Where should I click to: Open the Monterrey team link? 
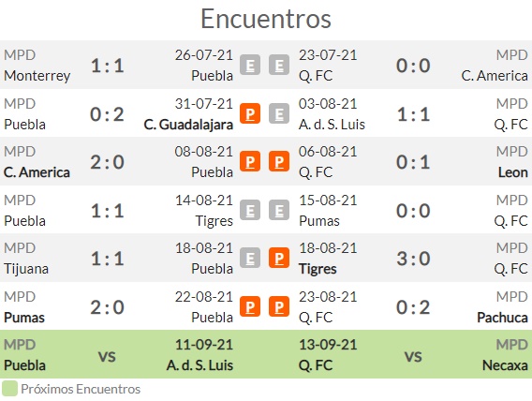click(37, 76)
